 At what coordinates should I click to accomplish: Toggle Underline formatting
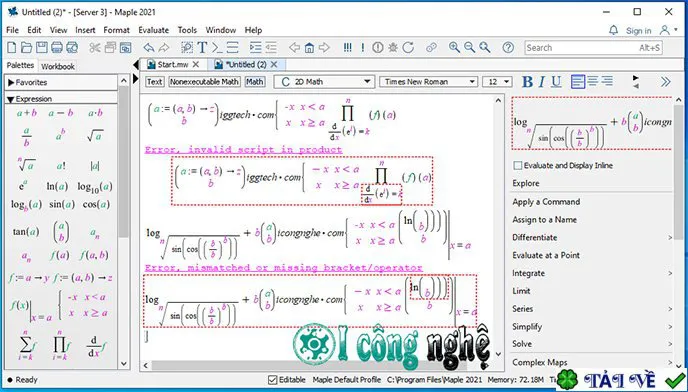(x=556, y=82)
